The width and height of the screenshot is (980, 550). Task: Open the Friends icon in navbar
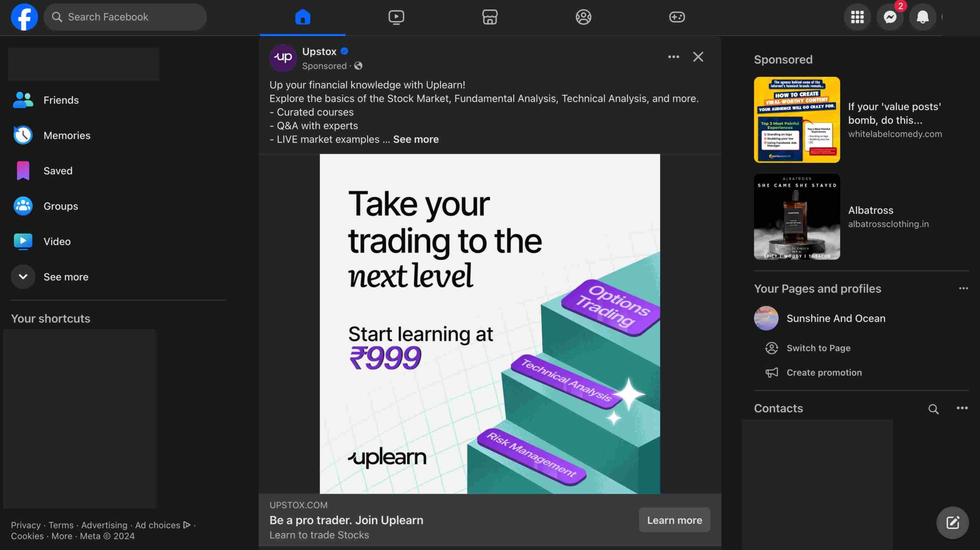(583, 17)
